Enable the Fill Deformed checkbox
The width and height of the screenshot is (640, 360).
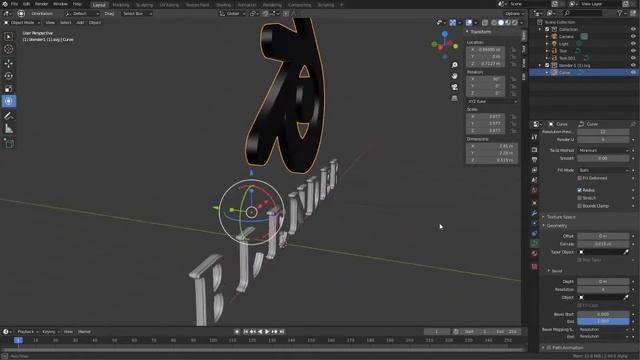tap(579, 178)
